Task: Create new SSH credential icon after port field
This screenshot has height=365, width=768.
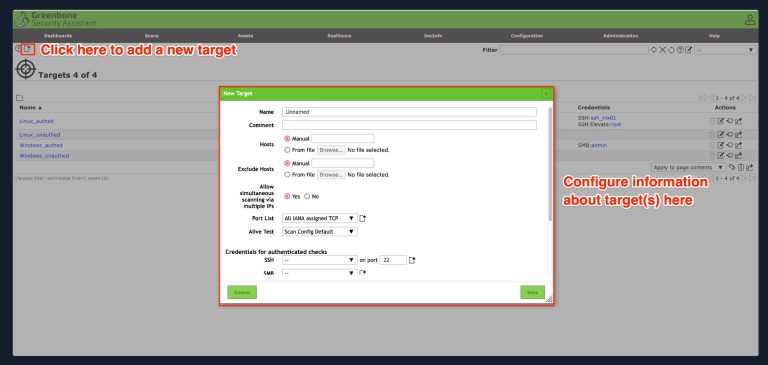Action: pos(412,260)
